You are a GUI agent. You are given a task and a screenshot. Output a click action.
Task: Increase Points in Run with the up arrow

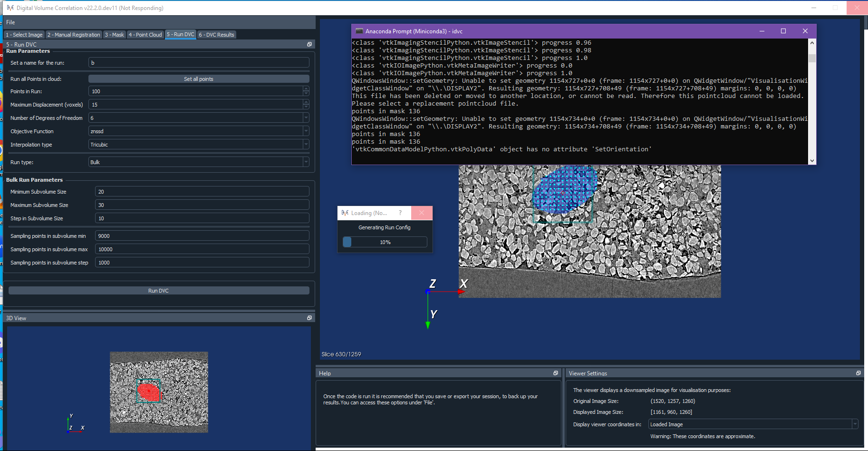[x=307, y=88]
